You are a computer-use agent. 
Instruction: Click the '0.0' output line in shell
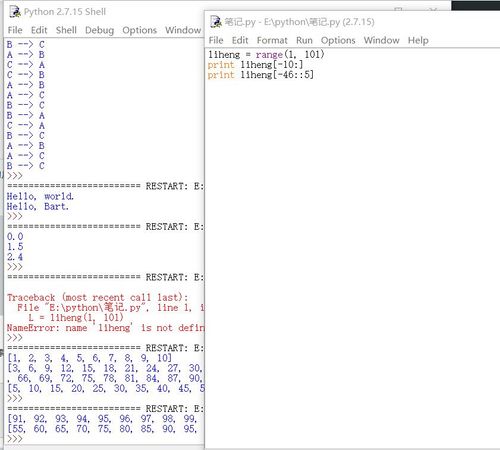[15, 237]
